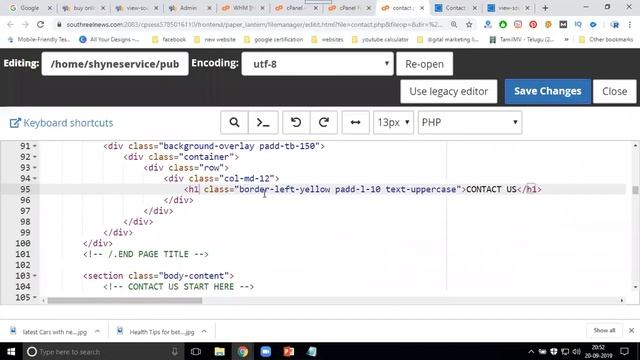Toggle line wrap arrows button
The width and height of the screenshot is (640, 360).
click(356, 122)
